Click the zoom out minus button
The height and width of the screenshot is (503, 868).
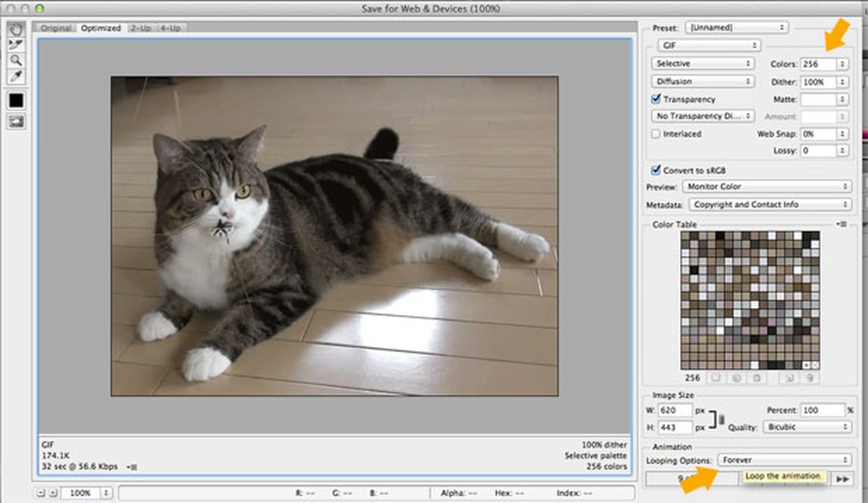point(41,492)
